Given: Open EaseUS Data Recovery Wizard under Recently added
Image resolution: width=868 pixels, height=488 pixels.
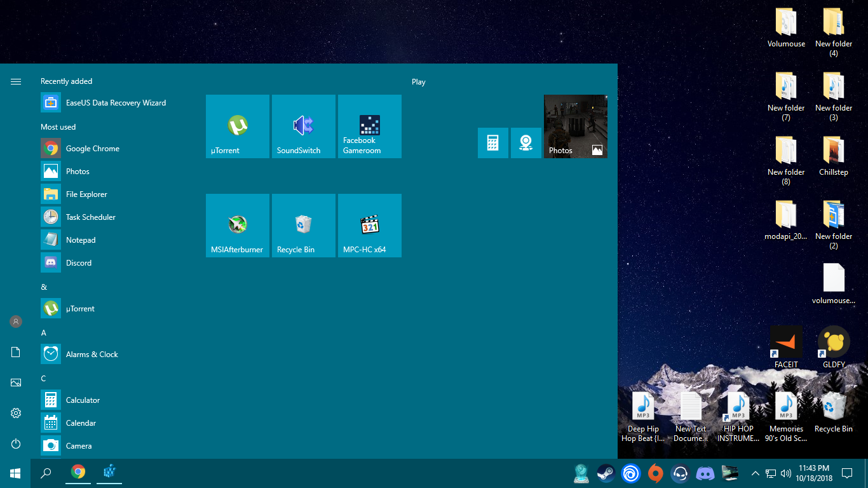Looking at the screenshot, I should click(x=115, y=102).
